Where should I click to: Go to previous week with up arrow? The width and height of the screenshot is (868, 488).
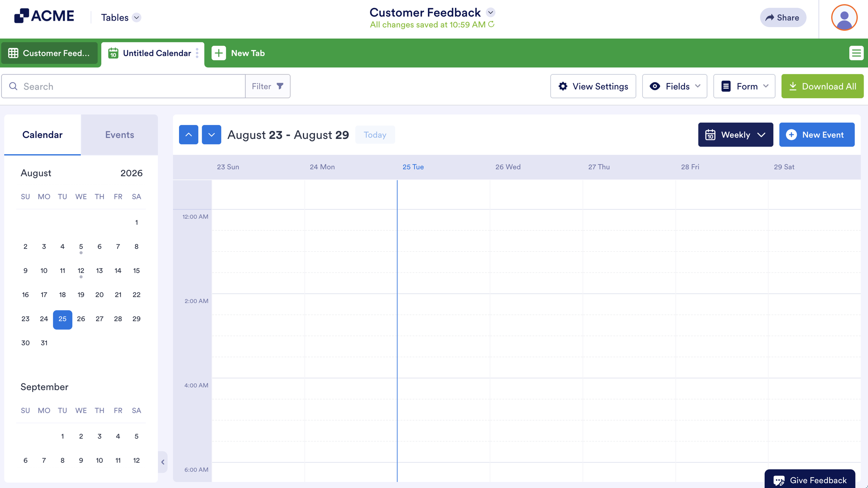pyautogui.click(x=189, y=135)
